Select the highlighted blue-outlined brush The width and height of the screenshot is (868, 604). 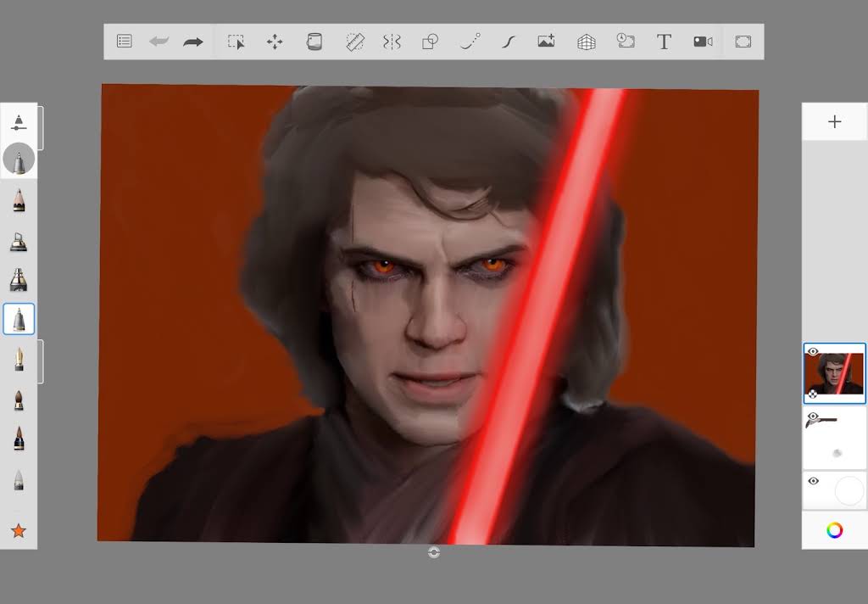pos(19,319)
